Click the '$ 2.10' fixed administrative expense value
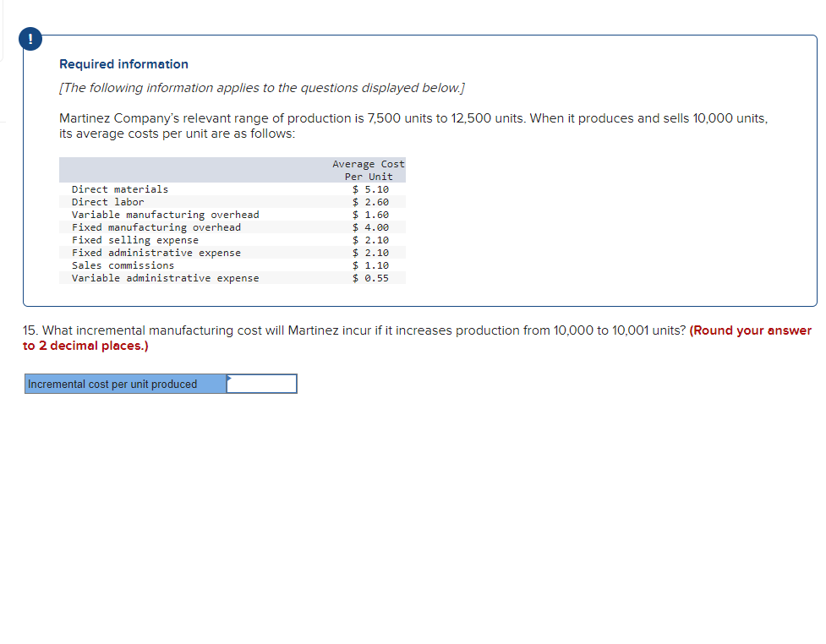Image resolution: width=826 pixels, height=644 pixels. (x=371, y=253)
